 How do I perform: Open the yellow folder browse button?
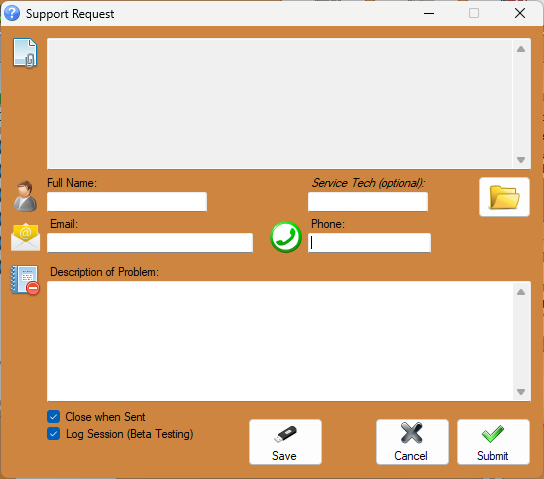504,197
